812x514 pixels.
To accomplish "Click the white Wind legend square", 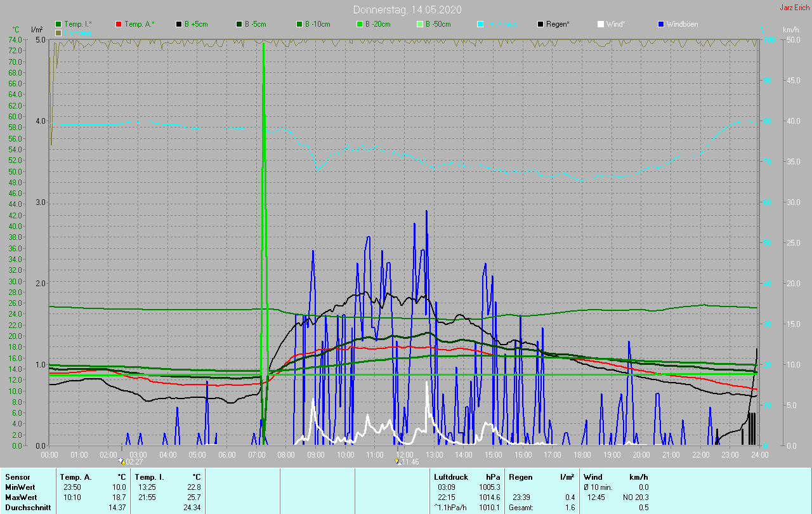I will (601, 24).
